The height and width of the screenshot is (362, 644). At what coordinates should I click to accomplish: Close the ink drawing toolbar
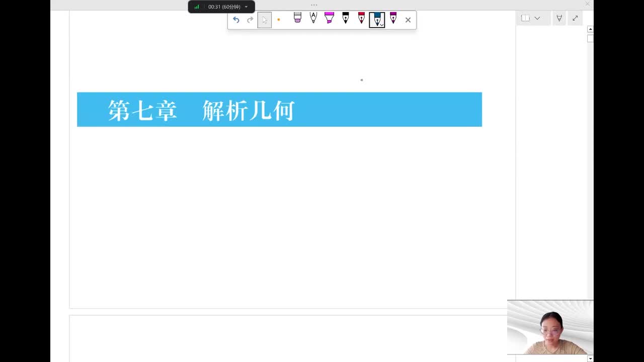408,20
